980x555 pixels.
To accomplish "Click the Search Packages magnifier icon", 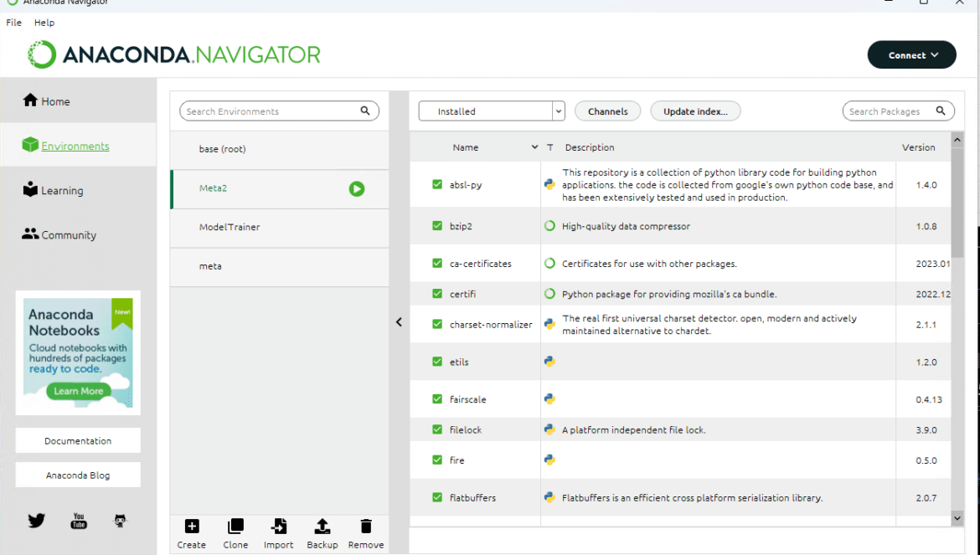I will (x=941, y=110).
